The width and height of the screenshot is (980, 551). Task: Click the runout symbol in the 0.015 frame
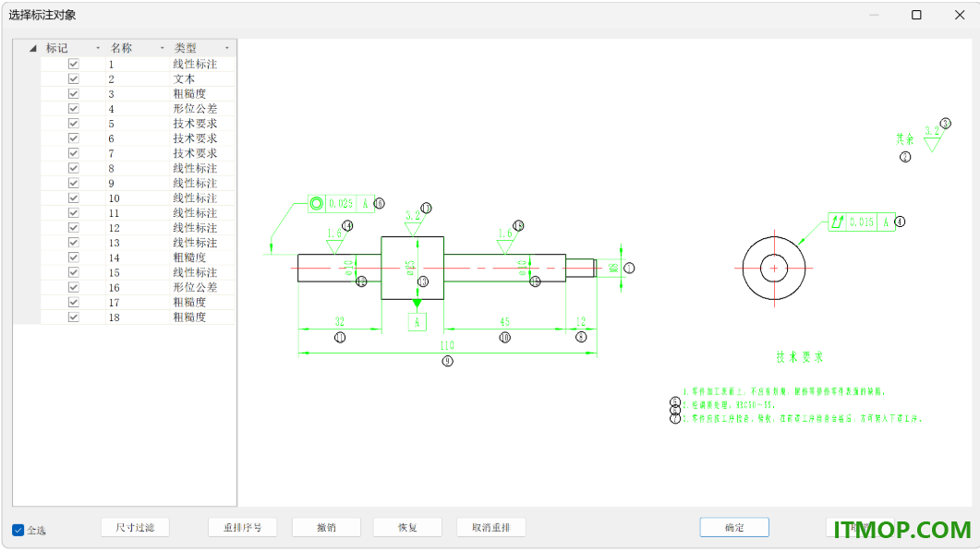pos(838,222)
